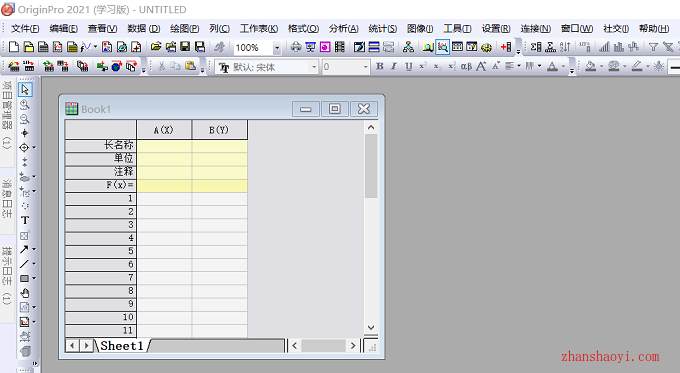Click the Add New Columns red plus icon
The width and height of the screenshot is (680, 373).
tap(506, 47)
